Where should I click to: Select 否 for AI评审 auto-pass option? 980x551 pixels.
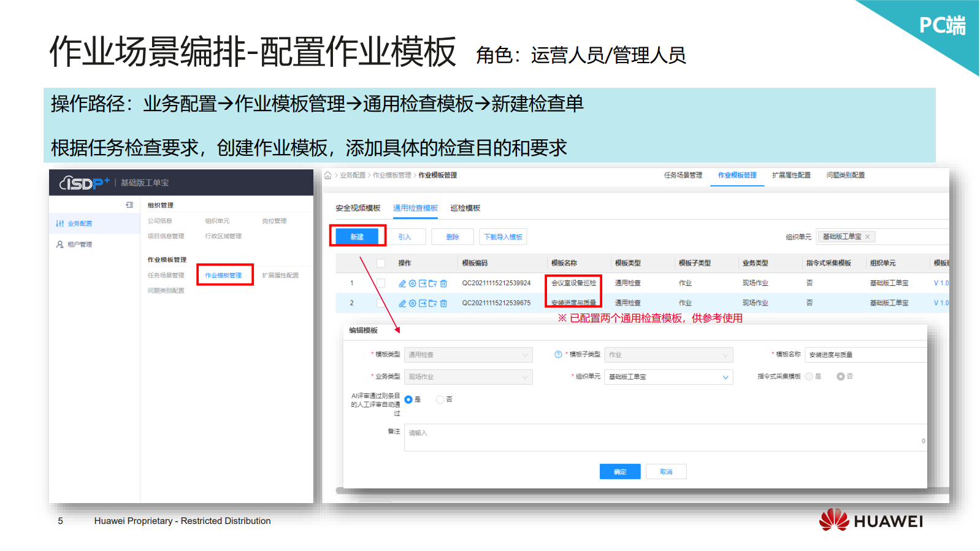tap(440, 399)
